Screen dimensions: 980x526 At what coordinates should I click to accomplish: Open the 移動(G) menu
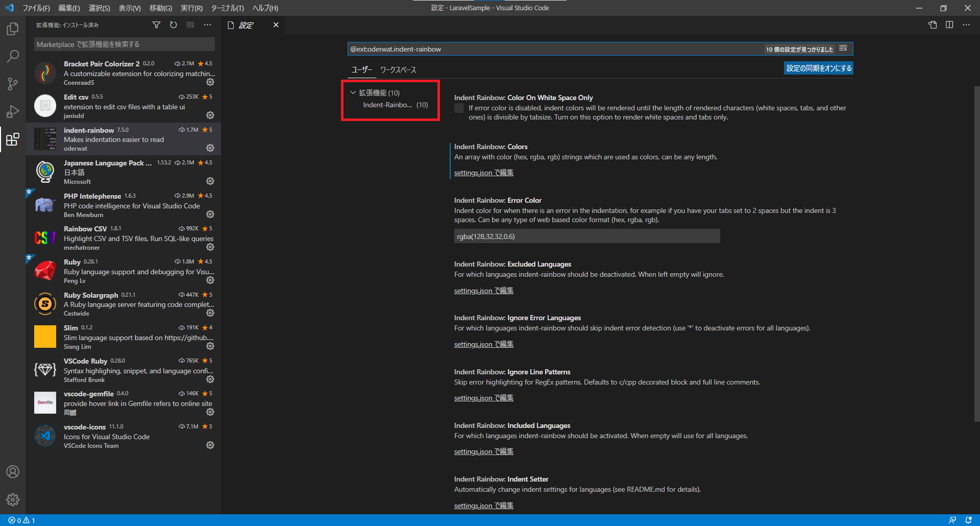160,8
